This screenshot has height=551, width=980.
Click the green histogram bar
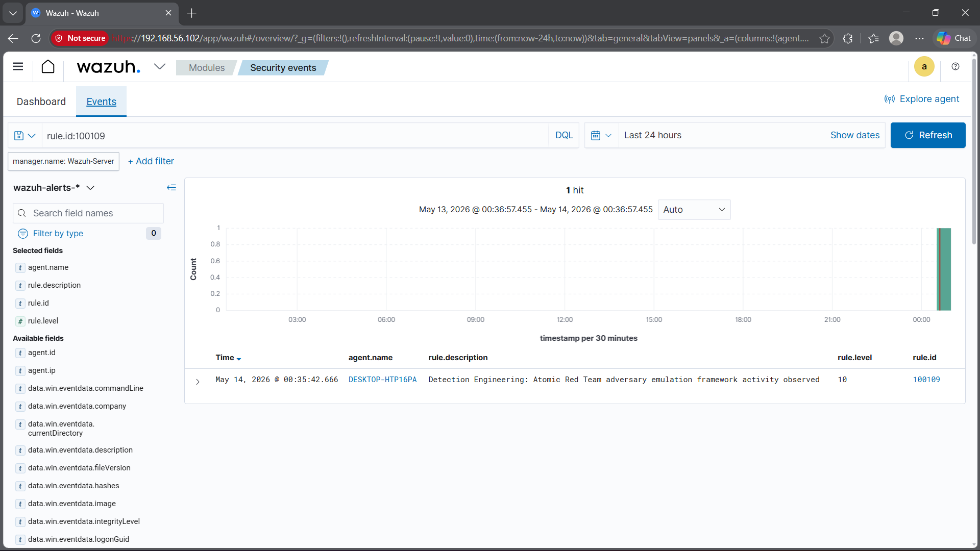point(944,269)
